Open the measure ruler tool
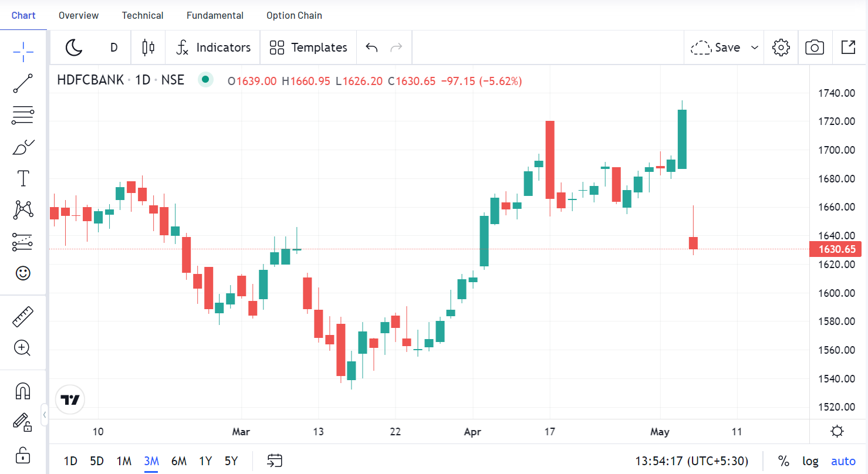The height and width of the screenshot is (474, 868). click(23, 317)
